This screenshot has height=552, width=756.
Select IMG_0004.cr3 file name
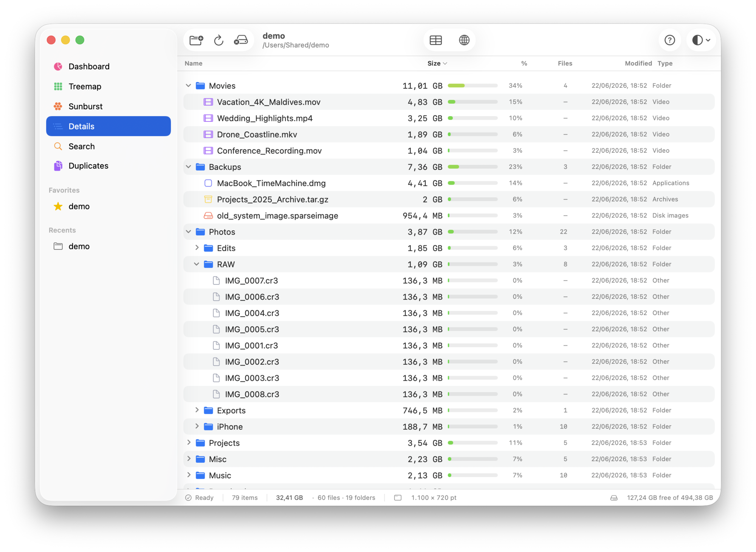[252, 313]
